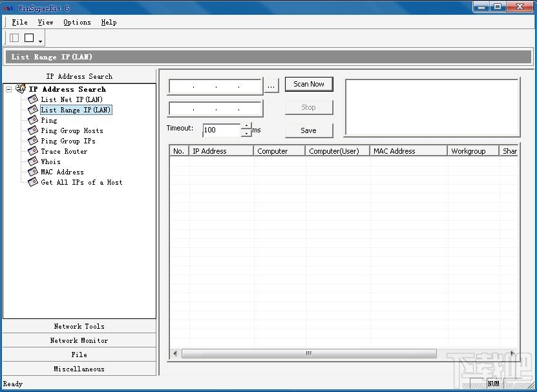Select Get All IPs of a Host
The width and height of the screenshot is (537, 392).
point(80,182)
